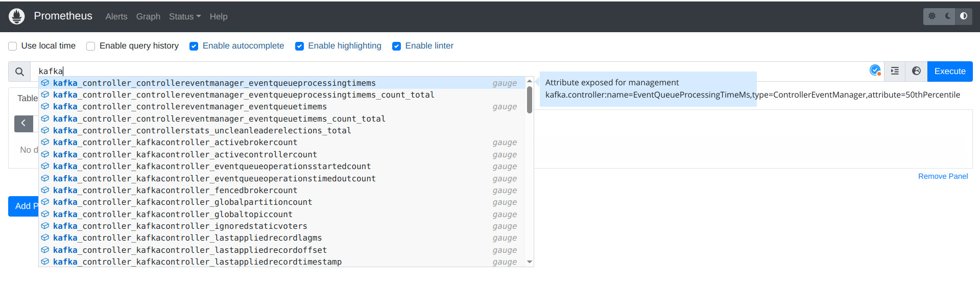Go to the Alerts page

(x=116, y=16)
